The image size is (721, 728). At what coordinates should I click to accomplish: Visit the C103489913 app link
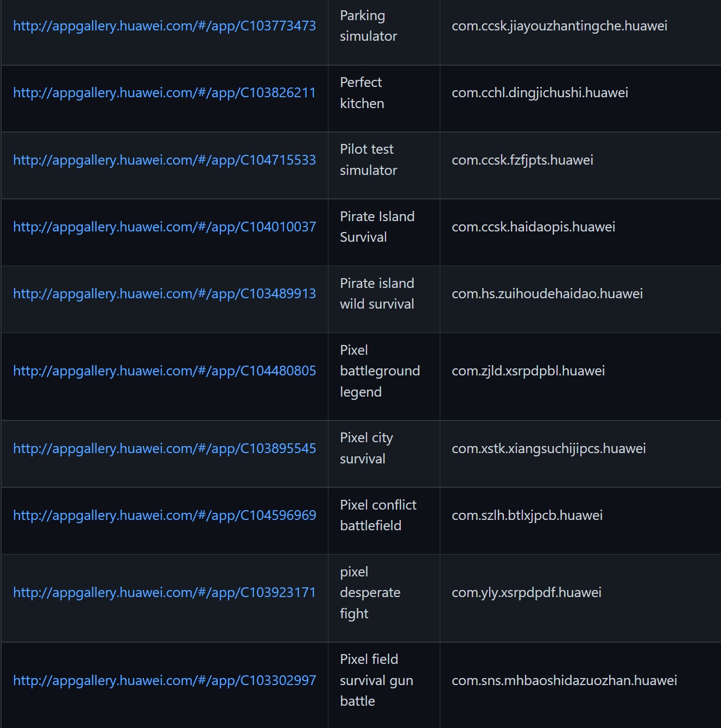click(x=164, y=293)
